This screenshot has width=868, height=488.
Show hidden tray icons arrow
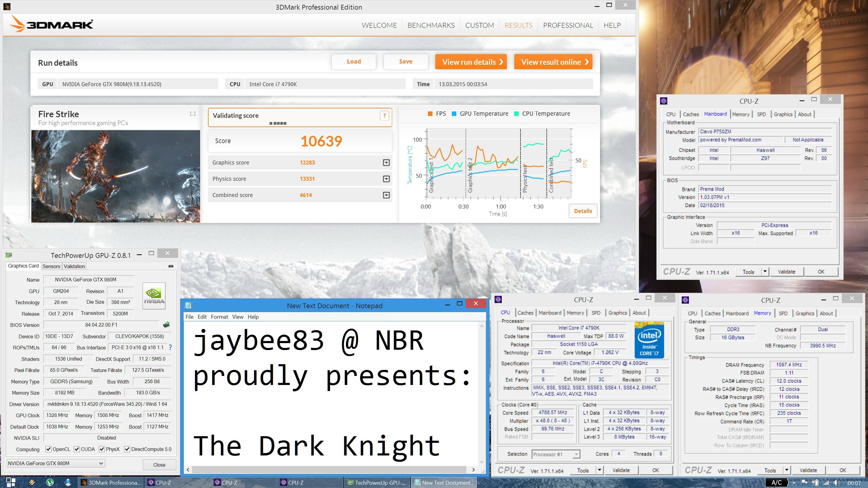[x=794, y=483]
